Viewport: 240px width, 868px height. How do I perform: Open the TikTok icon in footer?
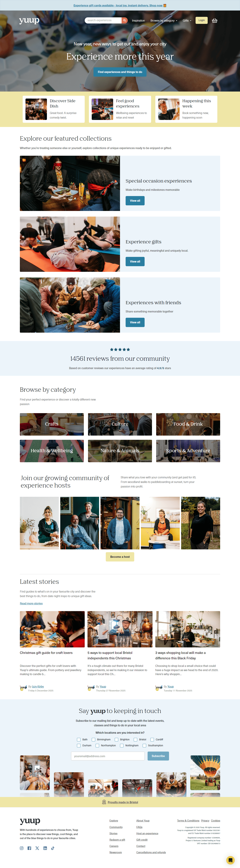(53, 848)
